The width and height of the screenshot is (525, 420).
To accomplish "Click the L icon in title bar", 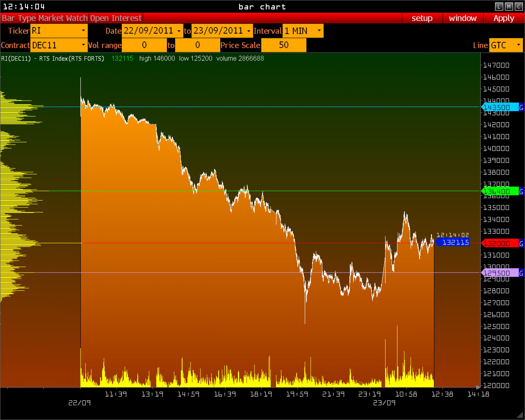I will (x=499, y=7).
